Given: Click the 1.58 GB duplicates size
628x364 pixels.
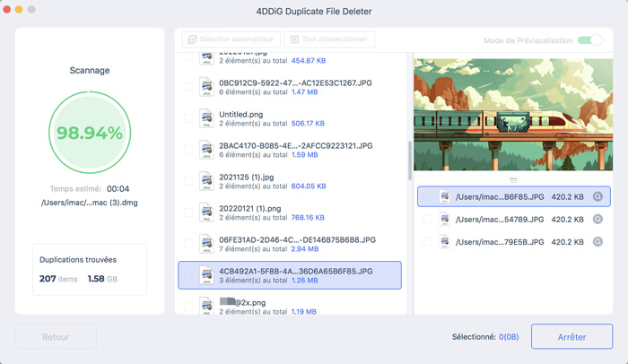Looking at the screenshot, I should (x=102, y=279).
